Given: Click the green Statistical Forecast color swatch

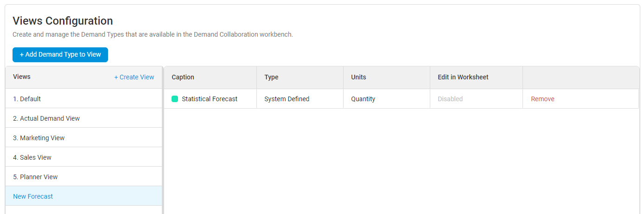Looking at the screenshot, I should (x=175, y=99).
